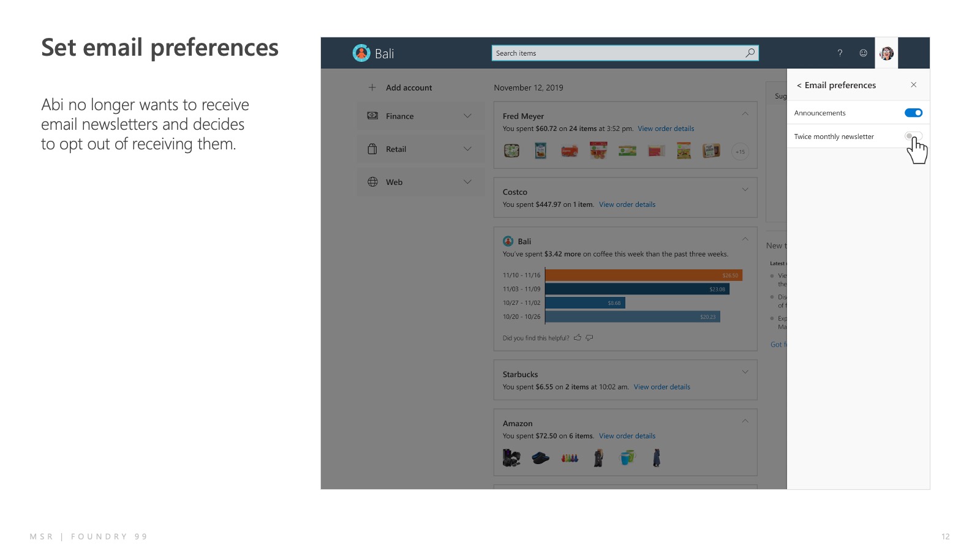This screenshot has height=551, width=980.
Task: Click the orange 11/10 - 11/16 spending bar
Action: [x=643, y=275]
